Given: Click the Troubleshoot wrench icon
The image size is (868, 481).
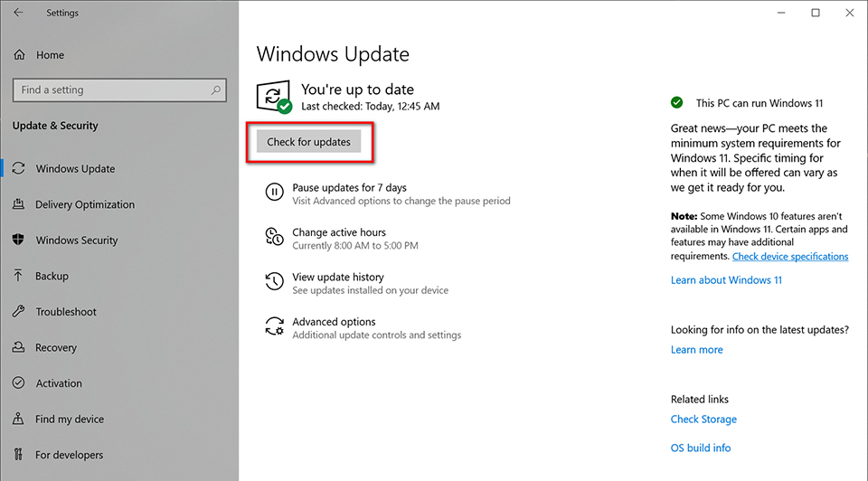Looking at the screenshot, I should click(x=18, y=311).
